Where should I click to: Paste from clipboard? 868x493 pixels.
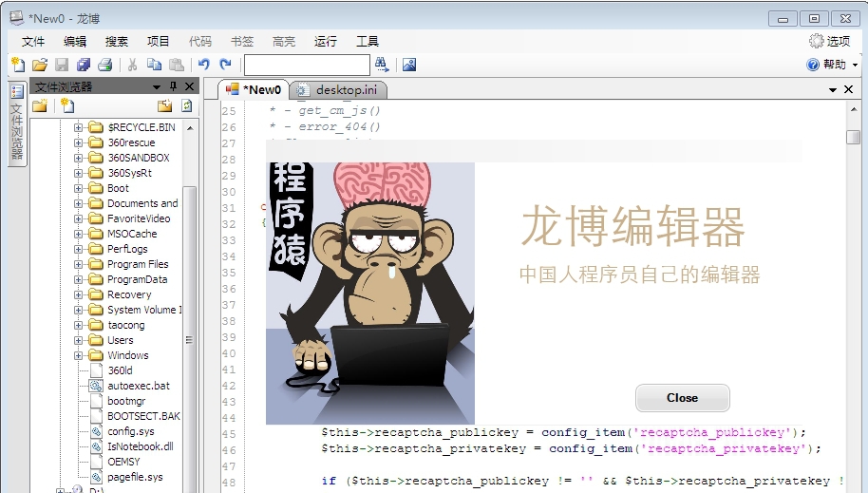[x=176, y=65]
